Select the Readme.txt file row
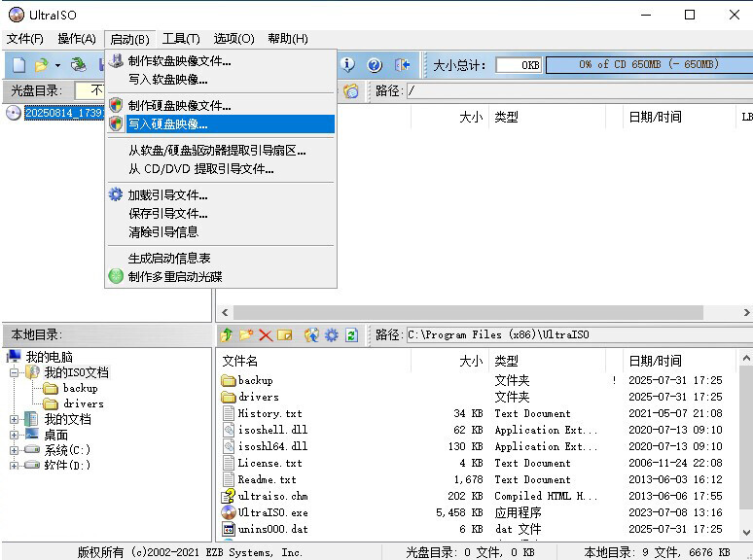 coord(476,479)
